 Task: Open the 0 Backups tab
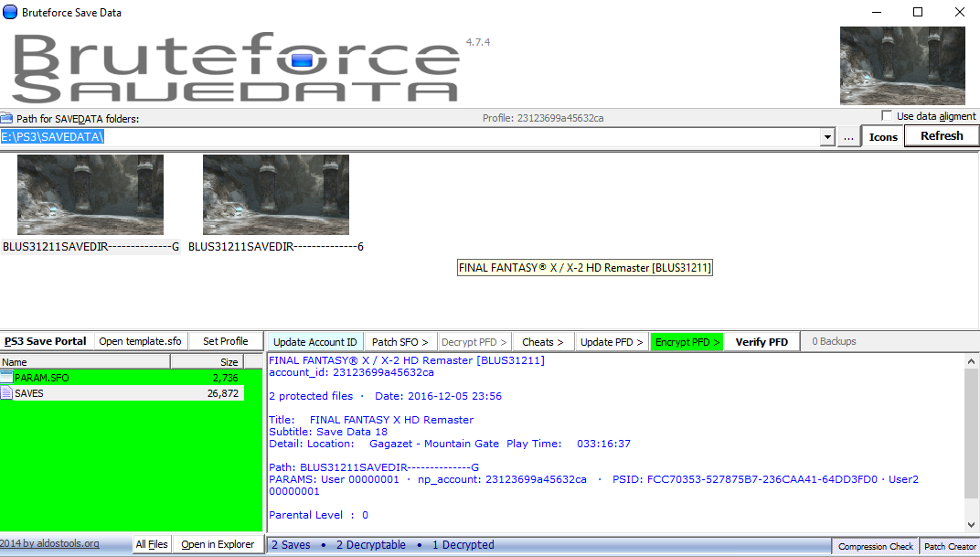click(834, 341)
